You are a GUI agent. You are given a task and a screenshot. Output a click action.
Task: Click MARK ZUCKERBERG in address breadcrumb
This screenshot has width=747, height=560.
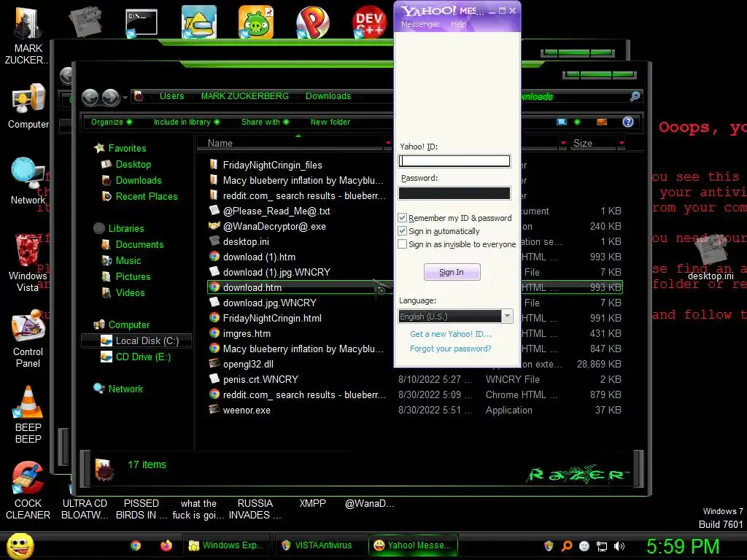click(245, 96)
